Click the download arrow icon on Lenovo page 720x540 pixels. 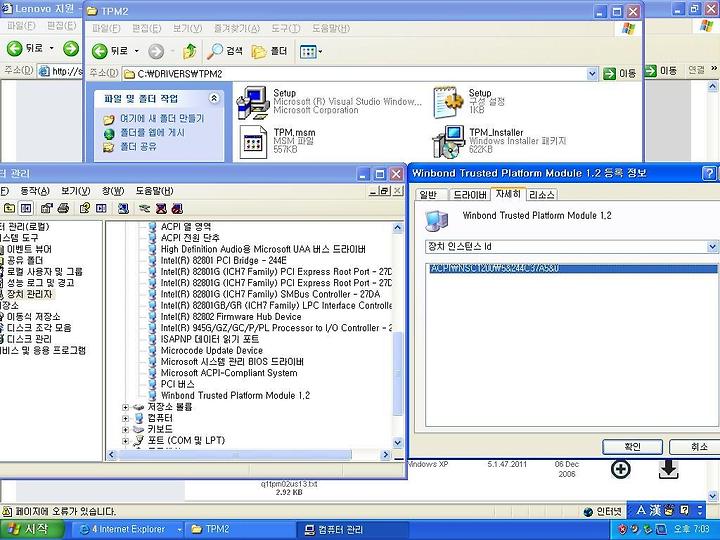click(669, 469)
